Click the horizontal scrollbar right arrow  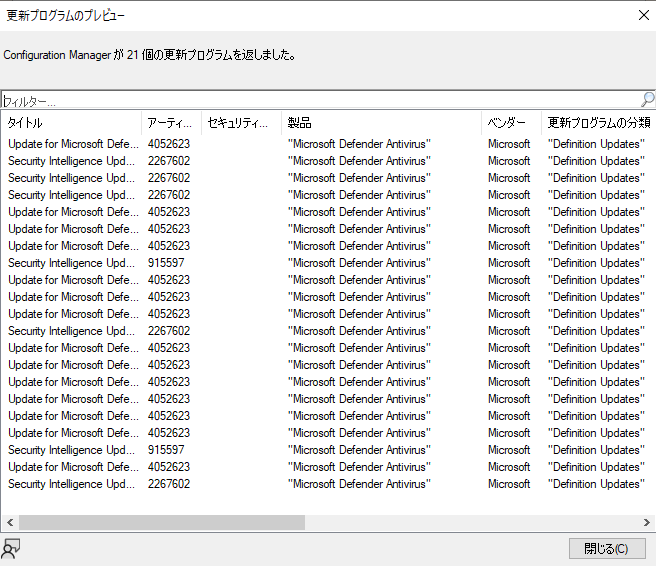click(646, 522)
